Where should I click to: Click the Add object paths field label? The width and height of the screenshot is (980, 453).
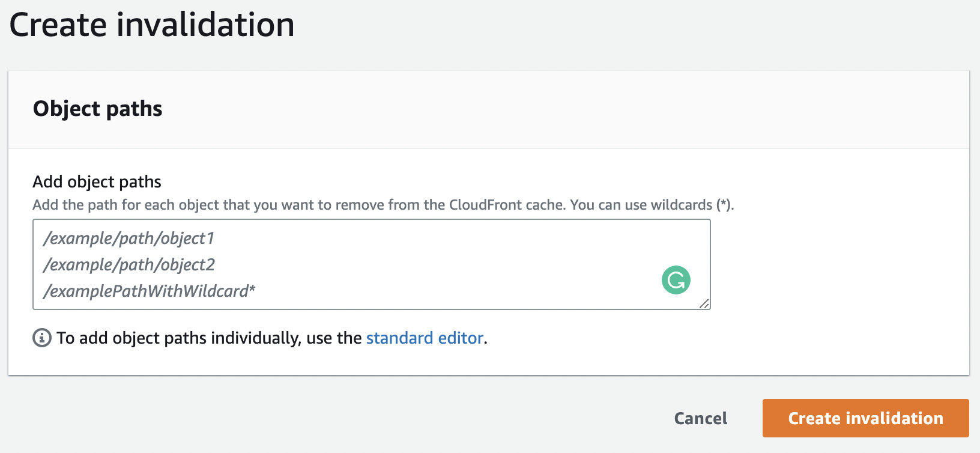[x=97, y=181]
